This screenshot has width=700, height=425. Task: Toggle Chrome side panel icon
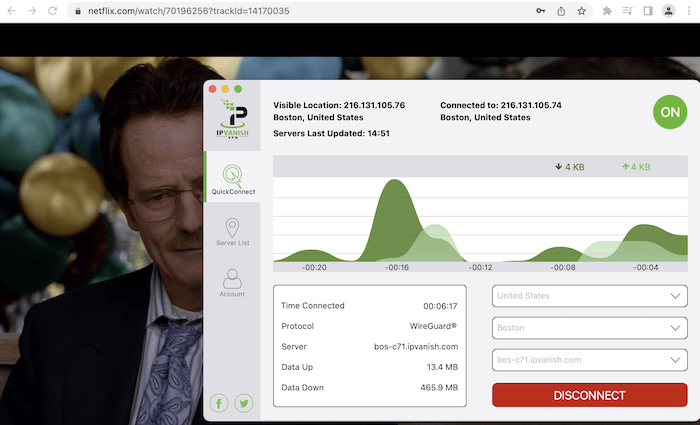click(x=648, y=11)
